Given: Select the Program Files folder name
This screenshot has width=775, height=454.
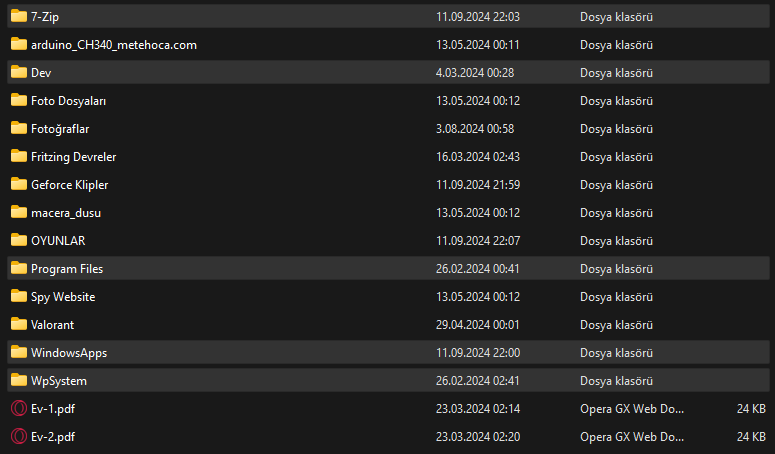Looking at the screenshot, I should [x=67, y=269].
